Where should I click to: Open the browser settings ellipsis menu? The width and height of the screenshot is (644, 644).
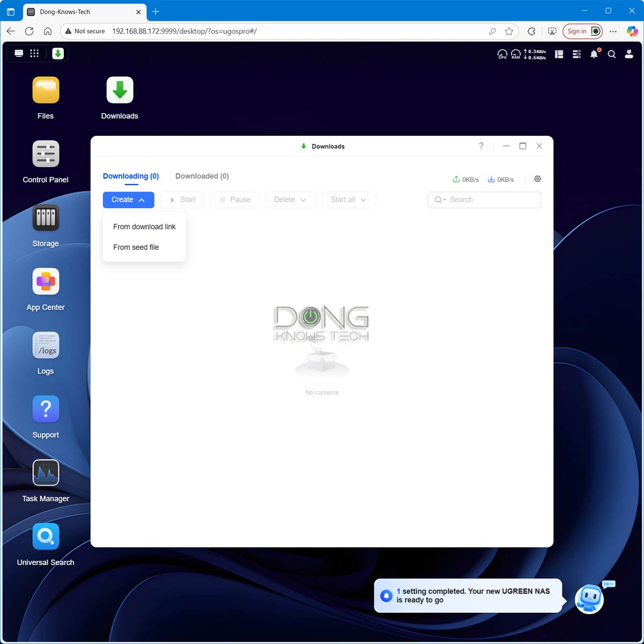click(613, 31)
